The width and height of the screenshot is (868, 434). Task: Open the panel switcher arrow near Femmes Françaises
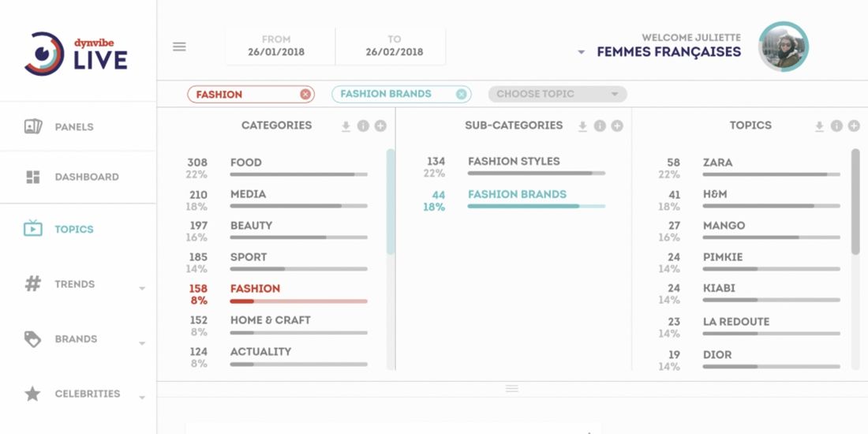click(582, 52)
